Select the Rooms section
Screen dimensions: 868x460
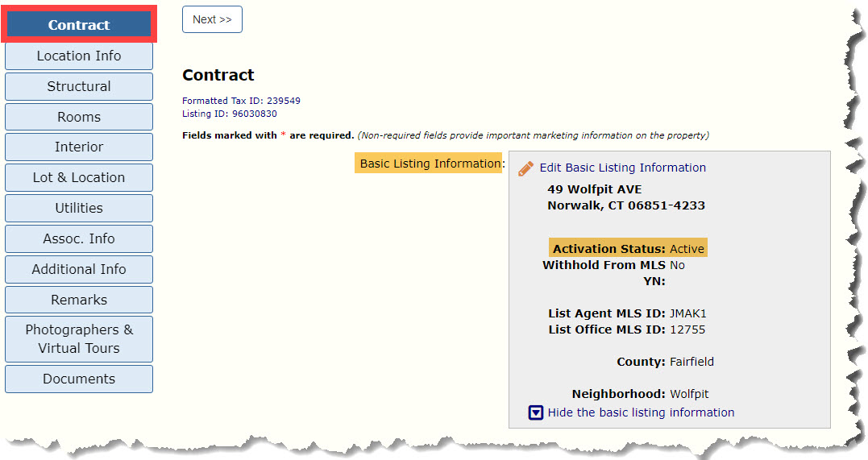79,117
